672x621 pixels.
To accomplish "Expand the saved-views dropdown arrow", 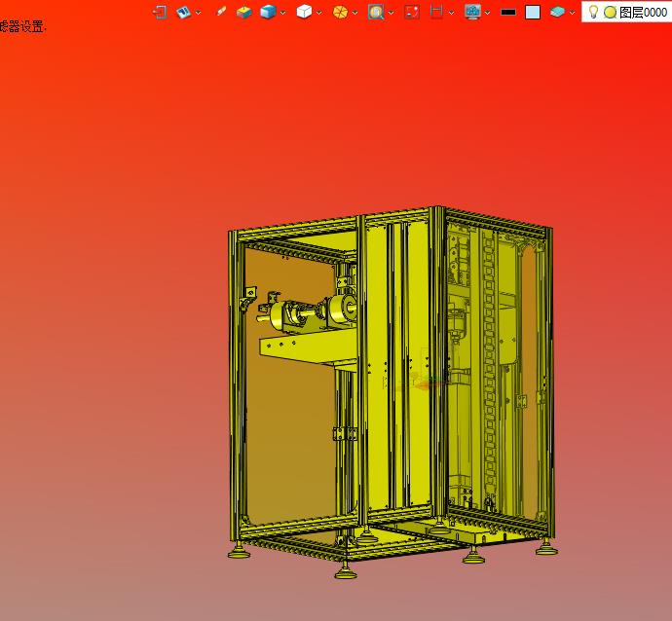I will (x=198, y=13).
